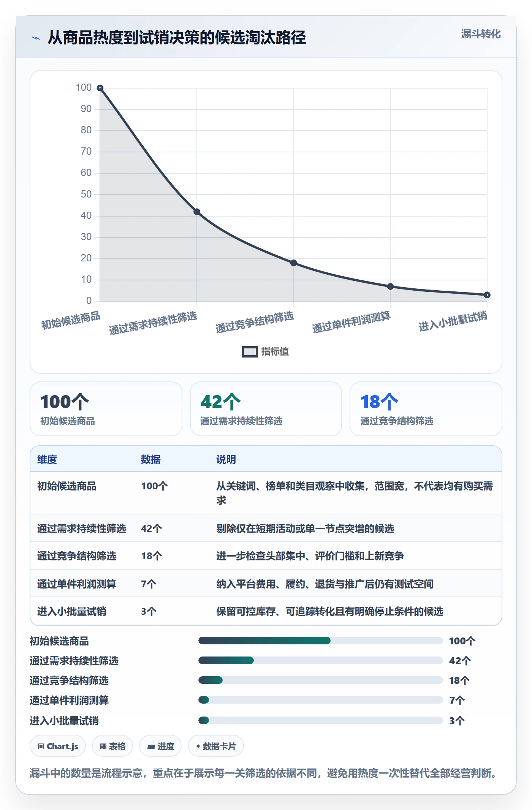
Task: Click the y-axis label 50
Action: [86, 195]
